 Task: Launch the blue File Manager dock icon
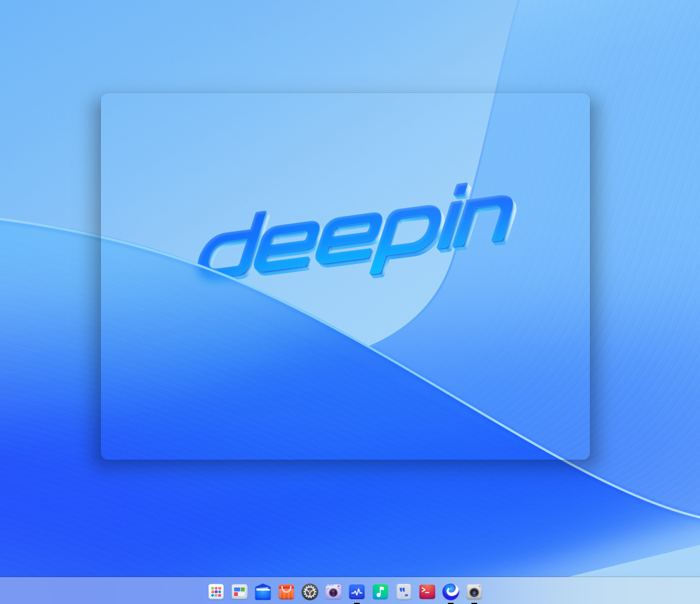click(x=263, y=592)
